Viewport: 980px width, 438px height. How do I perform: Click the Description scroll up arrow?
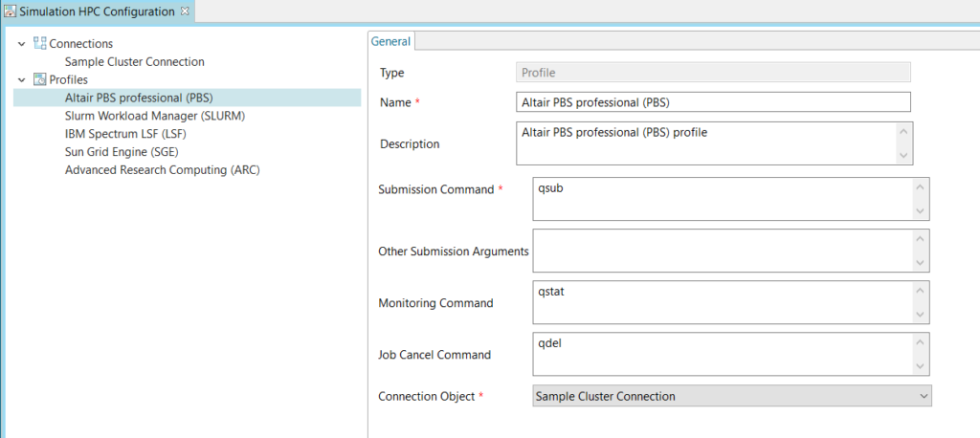[903, 132]
